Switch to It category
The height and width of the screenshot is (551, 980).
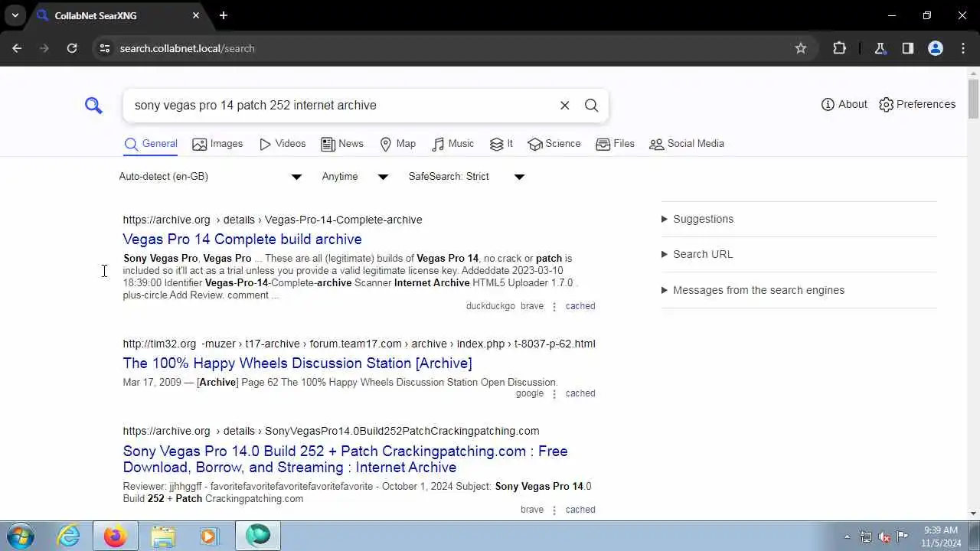501,144
